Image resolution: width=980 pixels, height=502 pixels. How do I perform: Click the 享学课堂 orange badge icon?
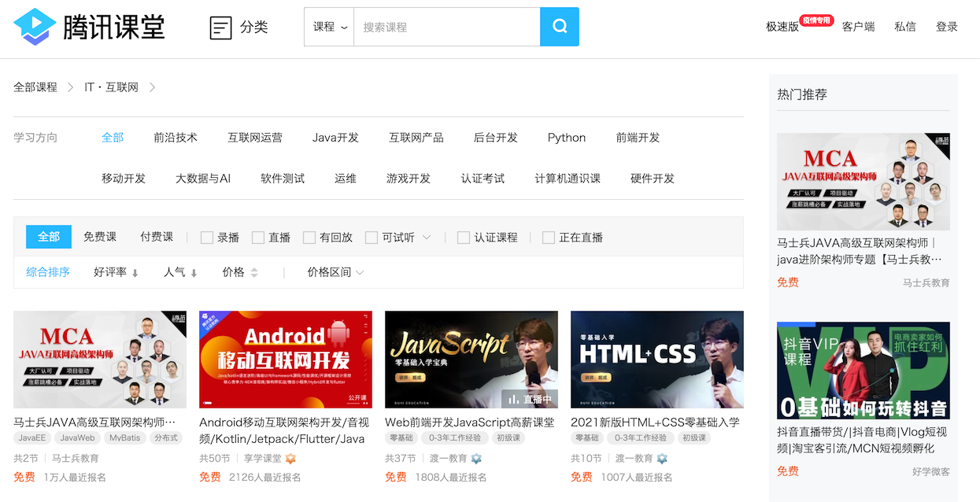tap(290, 458)
